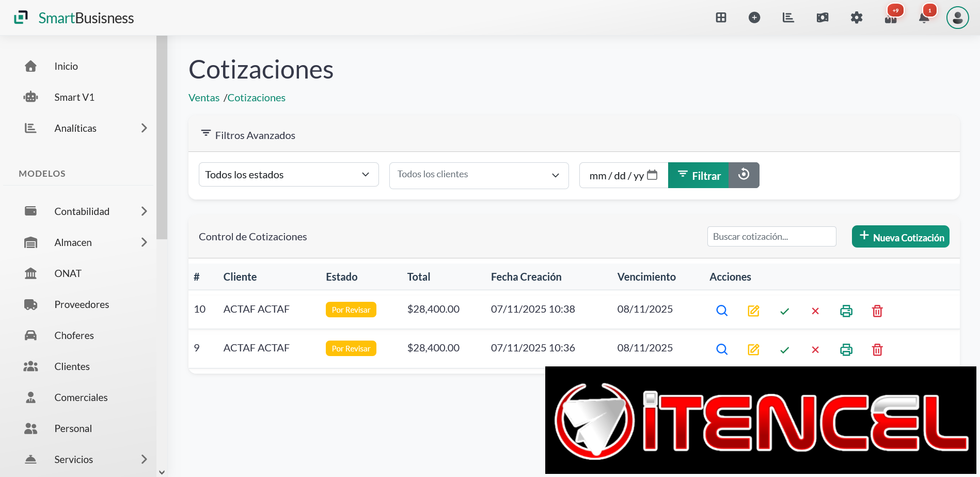View quotation 10 using the magnifier icon
This screenshot has width=980, height=477.
[x=721, y=311]
